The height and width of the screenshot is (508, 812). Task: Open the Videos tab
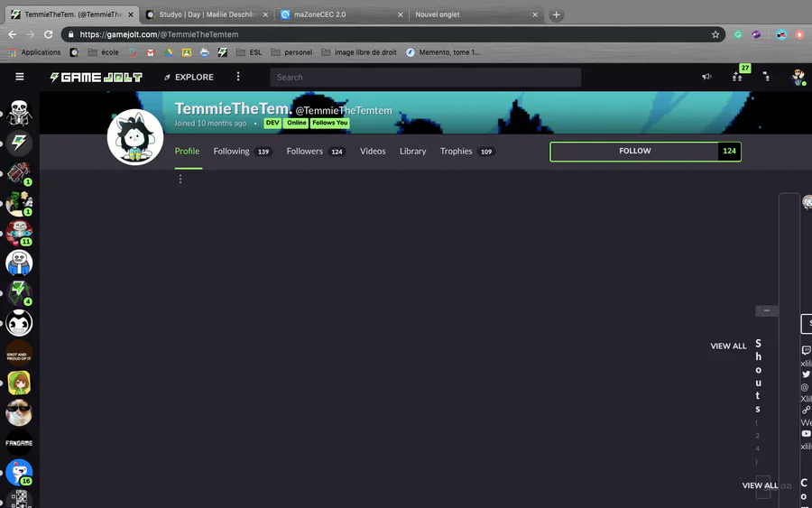click(x=373, y=152)
